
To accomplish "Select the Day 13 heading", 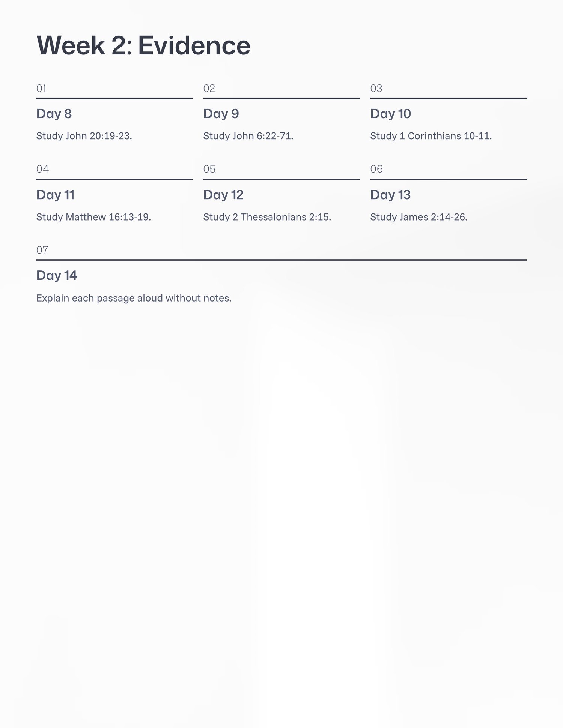I will (390, 195).
